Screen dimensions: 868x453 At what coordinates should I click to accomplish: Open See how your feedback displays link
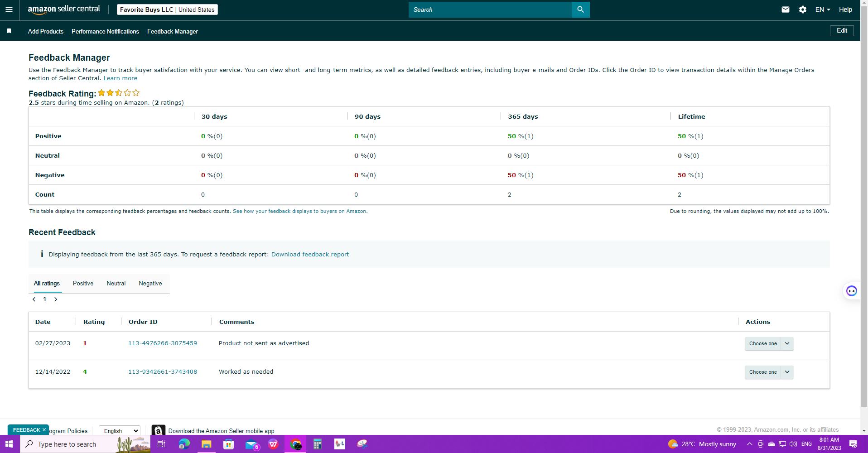(x=300, y=211)
